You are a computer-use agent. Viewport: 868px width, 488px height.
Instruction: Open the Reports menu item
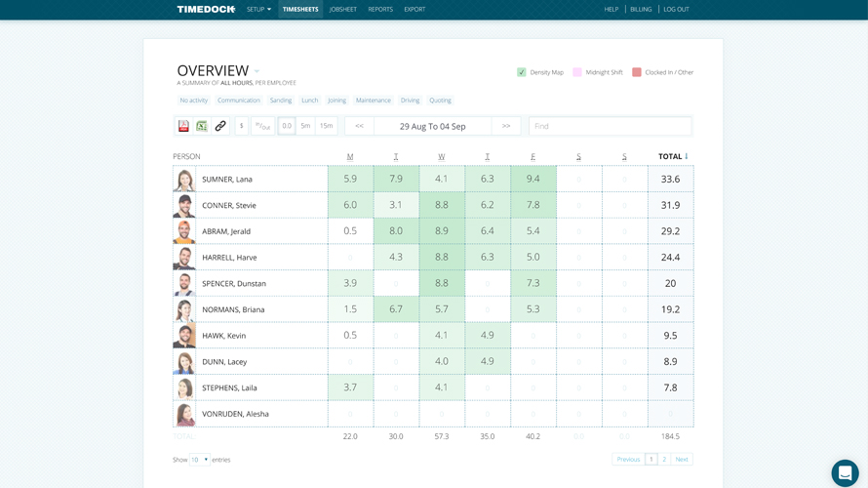tap(380, 10)
